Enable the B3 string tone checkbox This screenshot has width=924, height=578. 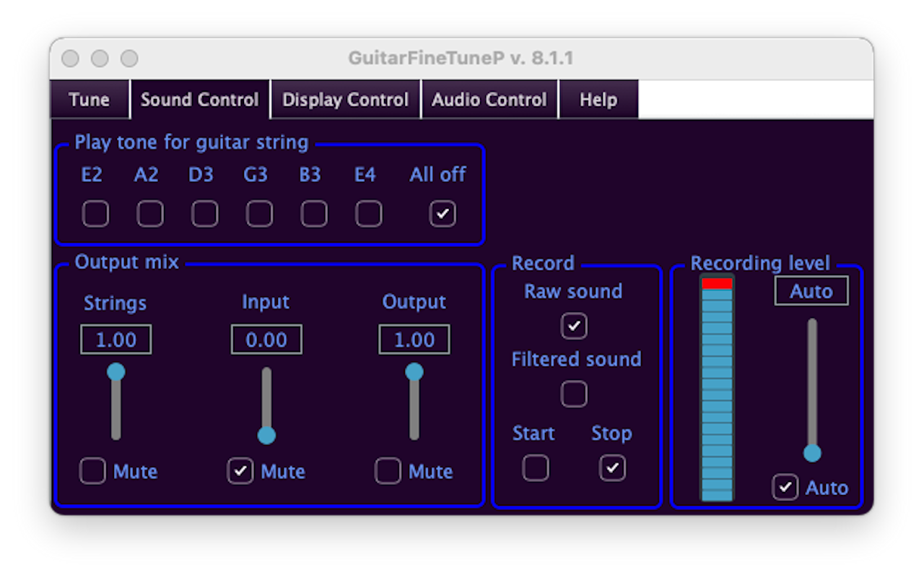pos(313,213)
